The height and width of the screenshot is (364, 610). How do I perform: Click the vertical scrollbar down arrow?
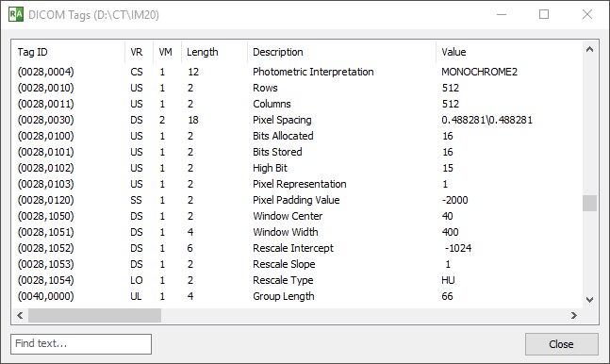pyautogui.click(x=589, y=300)
